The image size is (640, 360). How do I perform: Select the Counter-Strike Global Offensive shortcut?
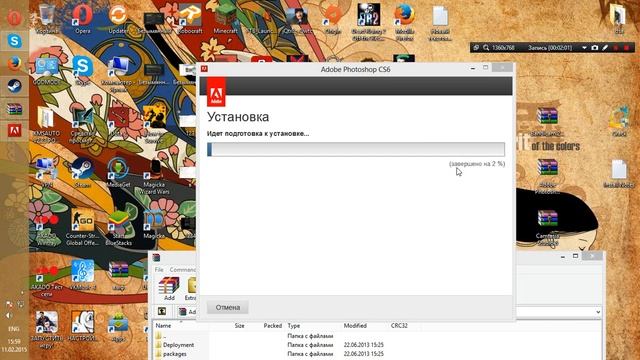coord(82,227)
